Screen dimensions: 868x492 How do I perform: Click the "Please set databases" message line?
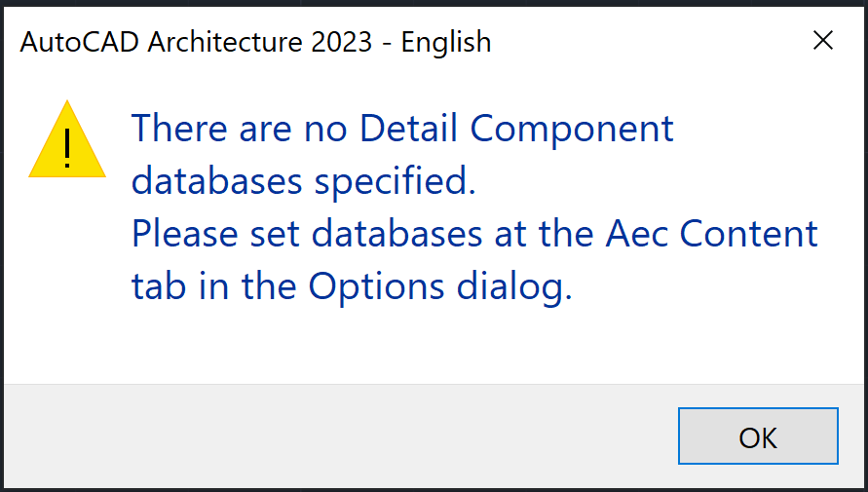pos(474,234)
